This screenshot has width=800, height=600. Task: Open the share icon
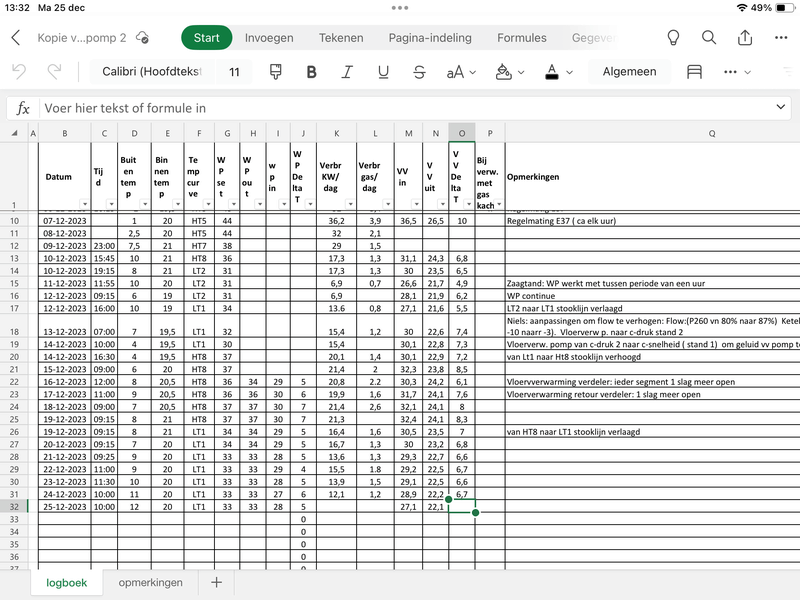click(745, 38)
